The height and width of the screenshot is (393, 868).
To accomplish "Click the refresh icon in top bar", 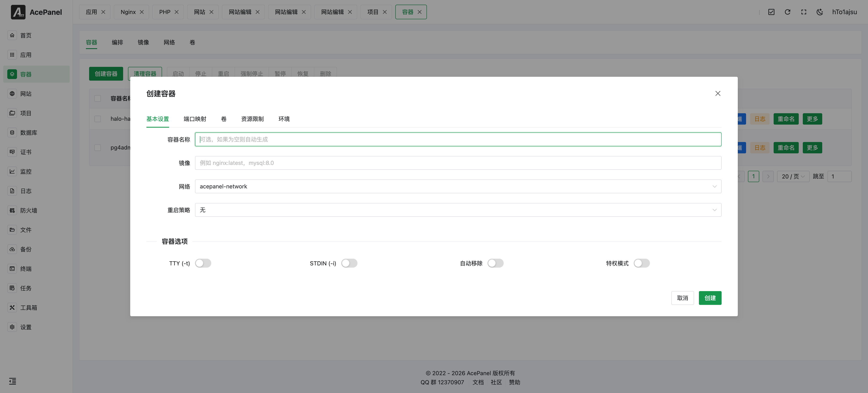I will pyautogui.click(x=787, y=12).
